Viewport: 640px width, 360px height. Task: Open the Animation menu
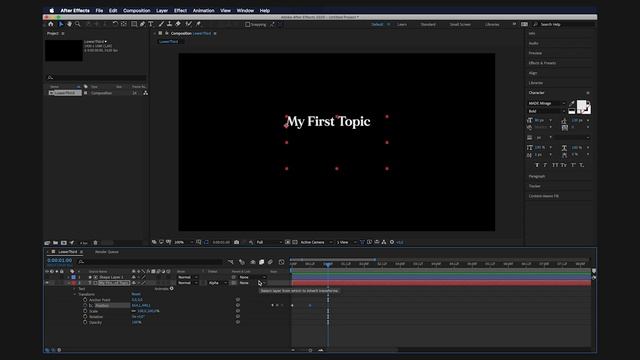(204, 11)
